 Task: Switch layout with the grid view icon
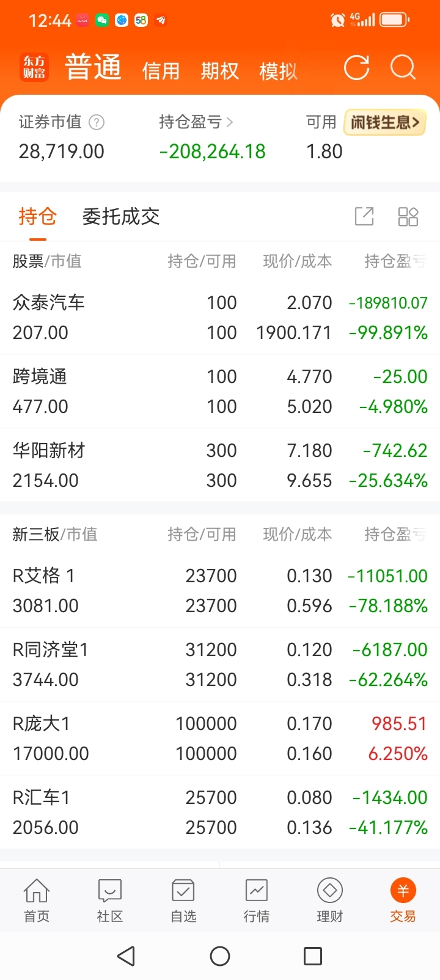408,216
